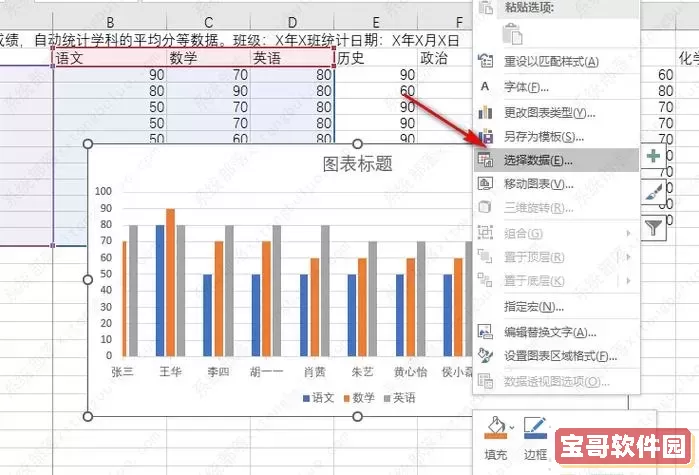This screenshot has width=699, height=475.
Task: Choose 移动图表(V)... menu entry
Action: click(556, 184)
